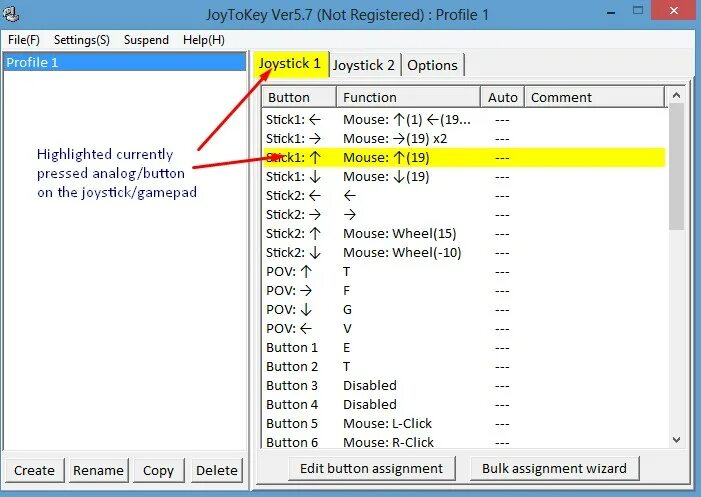Image resolution: width=701 pixels, height=497 pixels.
Task: Open the Help(H) menu
Action: [204, 40]
